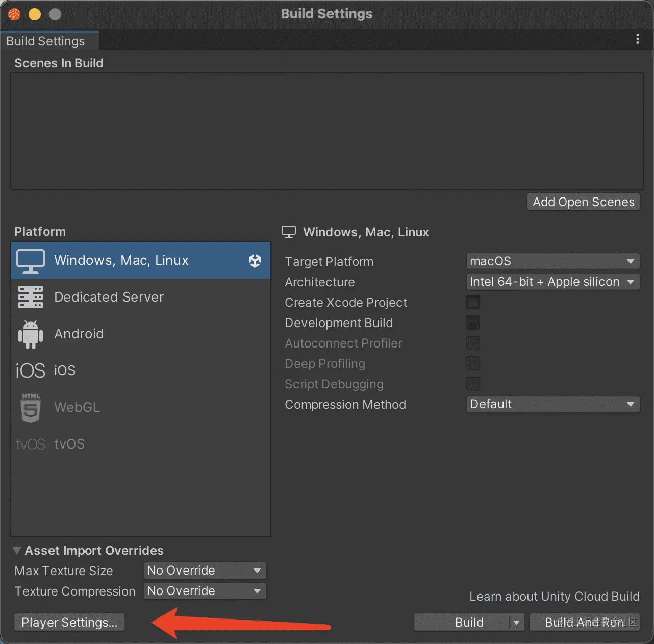Open the Build button dropdown arrow
The image size is (654, 644).
pyautogui.click(x=516, y=623)
